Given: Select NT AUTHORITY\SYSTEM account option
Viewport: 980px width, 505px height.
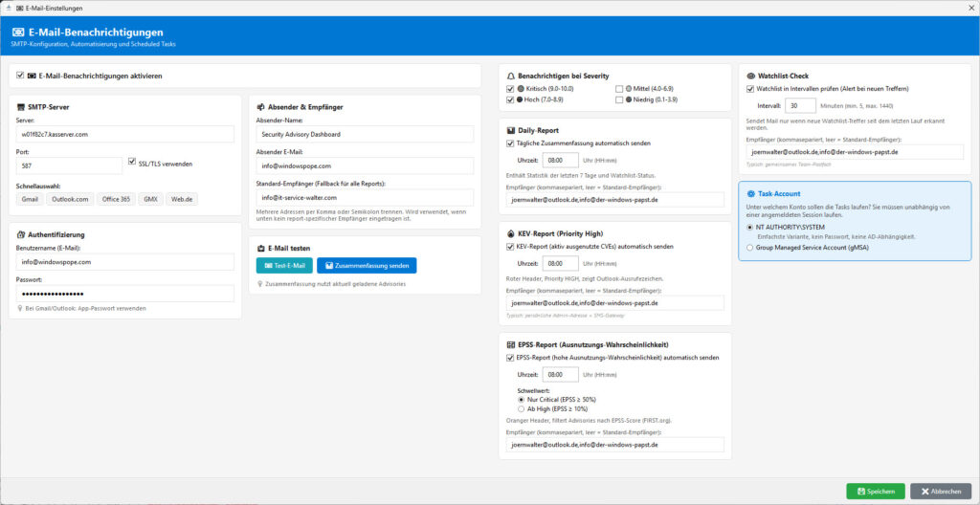Looking at the screenshot, I should pos(750,228).
